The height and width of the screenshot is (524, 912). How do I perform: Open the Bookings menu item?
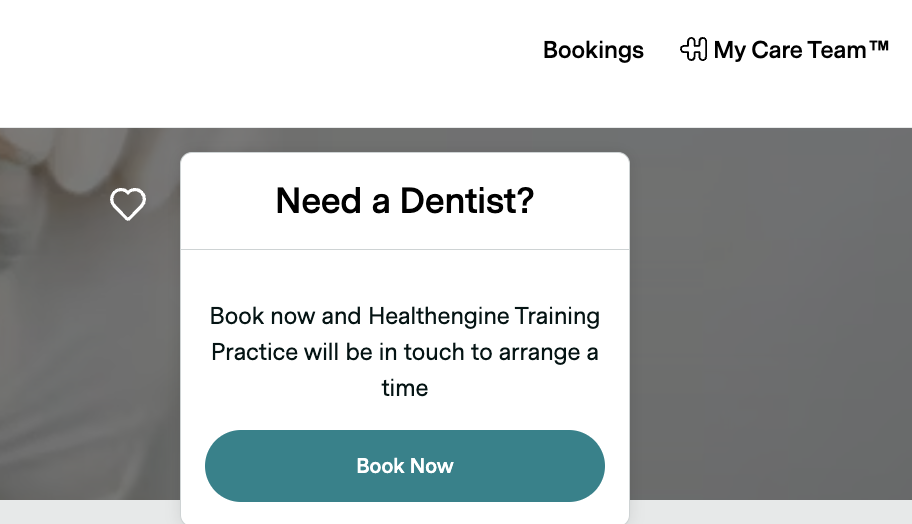point(593,50)
